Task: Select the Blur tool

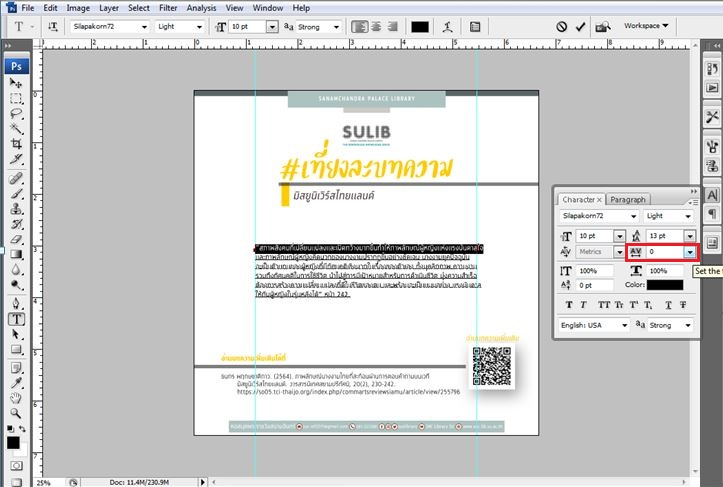Action: tap(16, 269)
